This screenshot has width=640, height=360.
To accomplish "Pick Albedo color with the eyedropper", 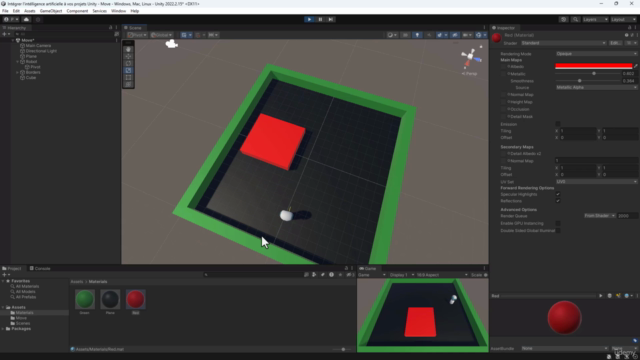I will [x=636, y=66].
